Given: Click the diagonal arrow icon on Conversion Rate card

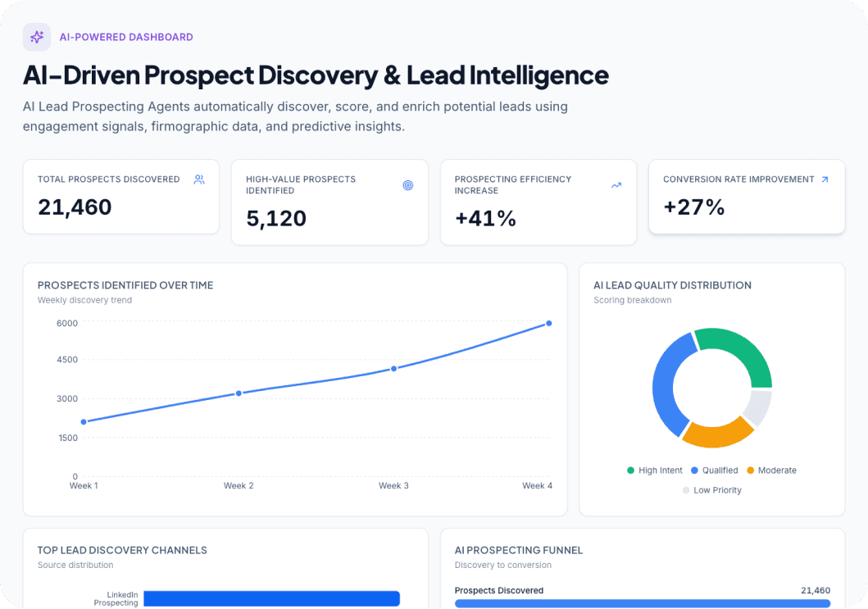Looking at the screenshot, I should point(825,179).
